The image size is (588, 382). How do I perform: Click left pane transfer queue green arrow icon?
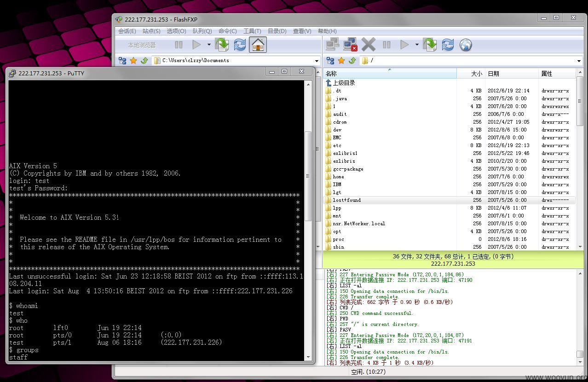[222, 45]
